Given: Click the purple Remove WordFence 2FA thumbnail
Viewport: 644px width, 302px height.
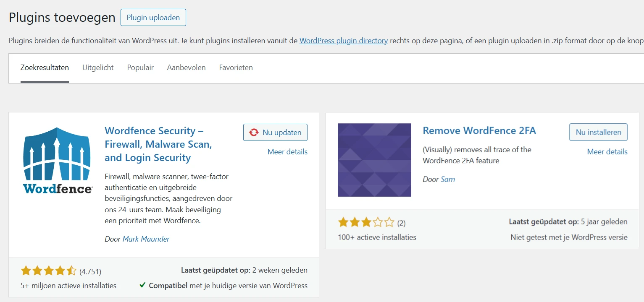Looking at the screenshot, I should pyautogui.click(x=374, y=160).
